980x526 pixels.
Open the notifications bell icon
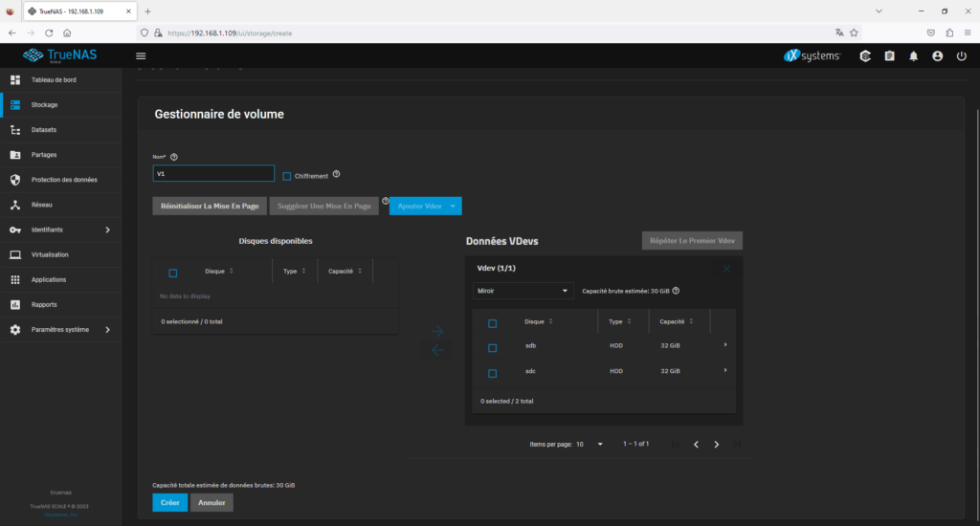(x=913, y=56)
